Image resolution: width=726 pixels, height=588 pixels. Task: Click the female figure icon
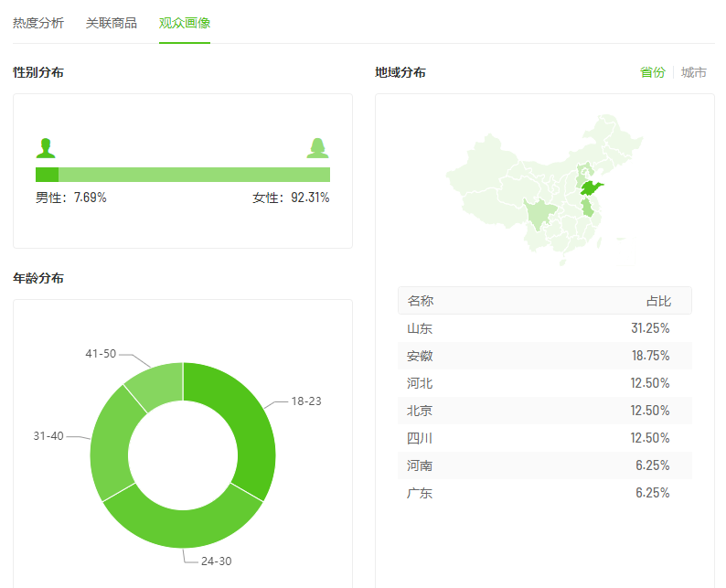point(317,148)
